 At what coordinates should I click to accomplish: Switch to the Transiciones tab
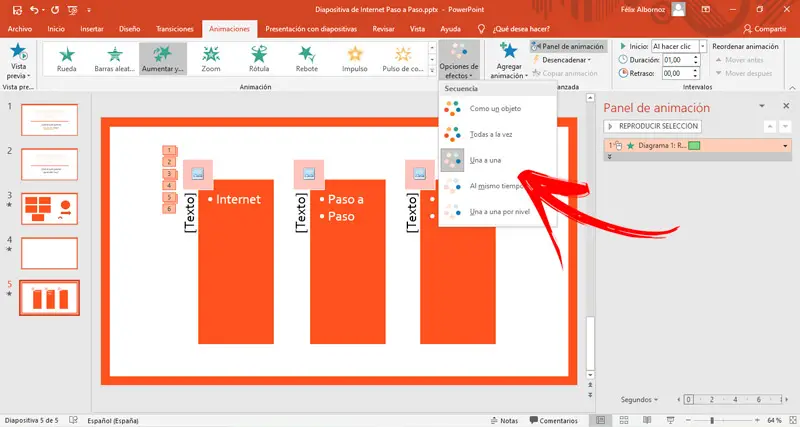click(175, 29)
